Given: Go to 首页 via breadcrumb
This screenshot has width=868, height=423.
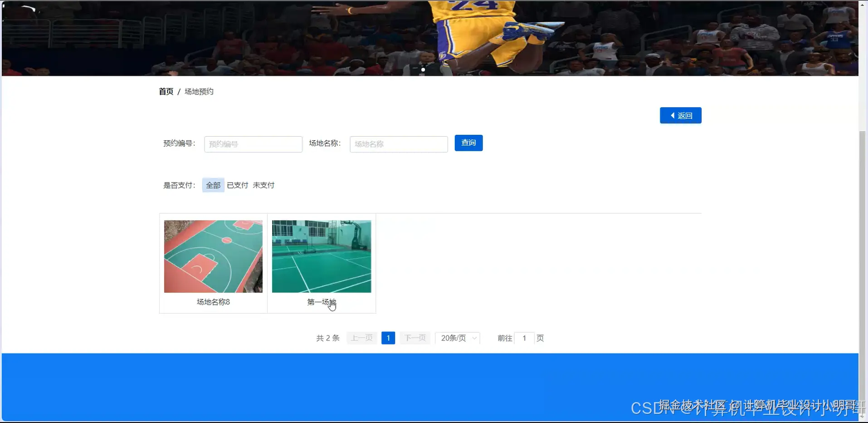Looking at the screenshot, I should coord(166,91).
